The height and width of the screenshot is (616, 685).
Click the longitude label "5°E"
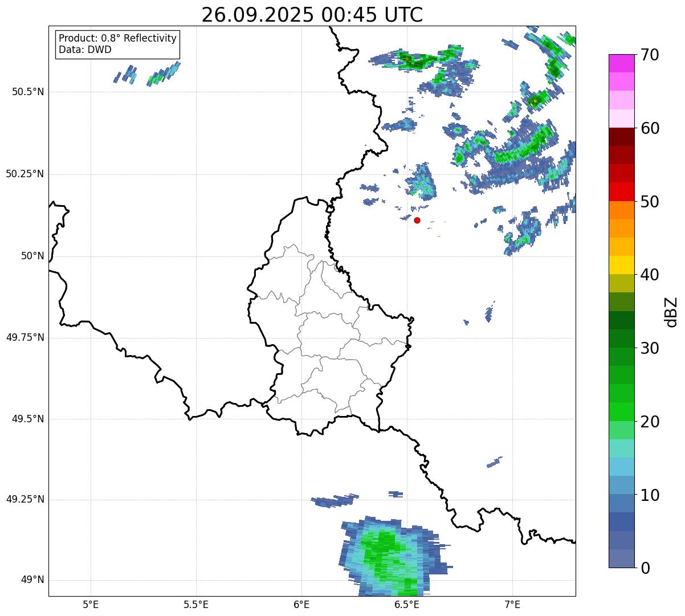91,604
